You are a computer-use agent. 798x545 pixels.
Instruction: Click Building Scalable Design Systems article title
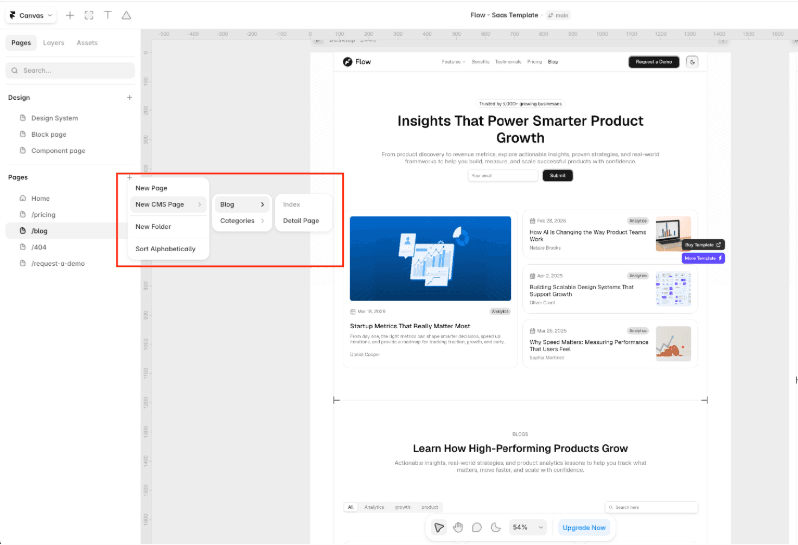(581, 291)
